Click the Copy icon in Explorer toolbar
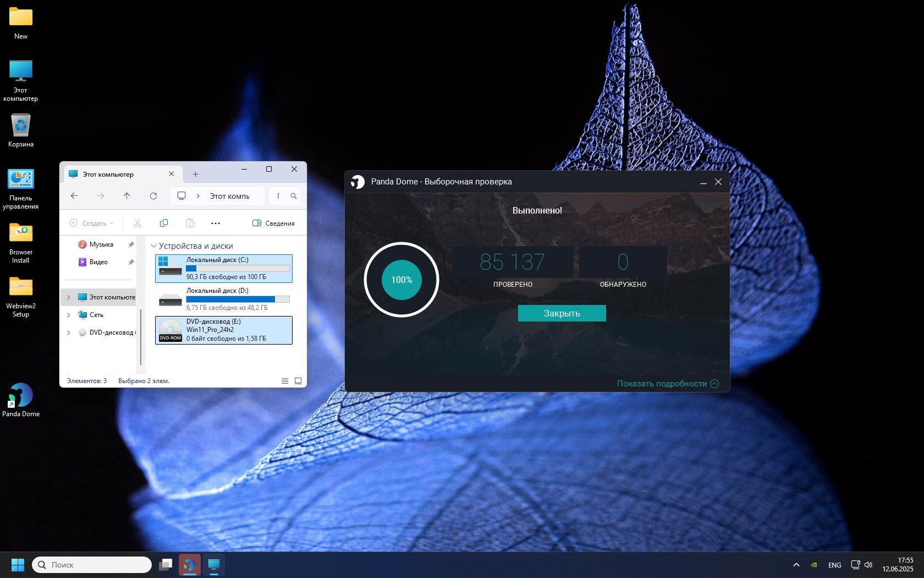Image resolution: width=924 pixels, height=578 pixels. [164, 223]
